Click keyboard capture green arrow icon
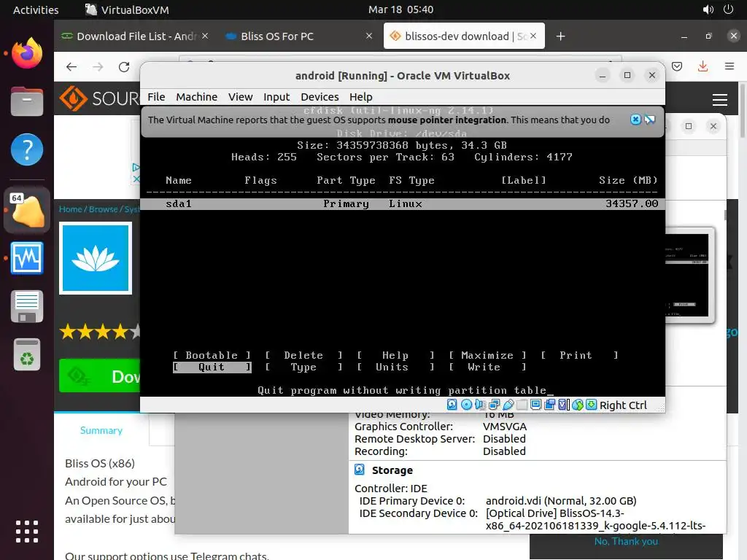 591,405
